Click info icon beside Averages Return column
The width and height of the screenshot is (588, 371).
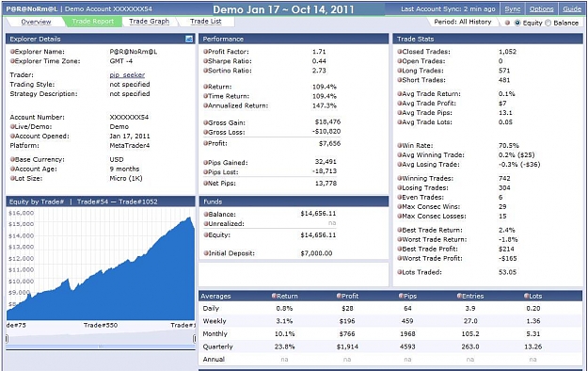click(274, 296)
